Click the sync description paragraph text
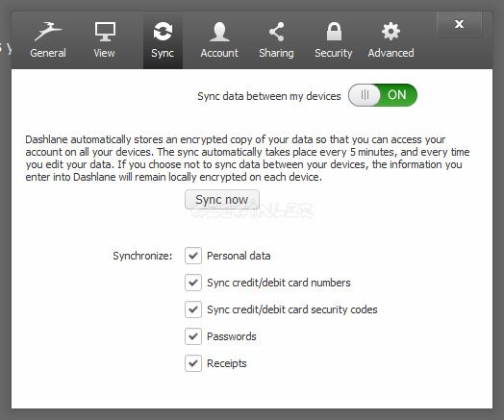 247,158
